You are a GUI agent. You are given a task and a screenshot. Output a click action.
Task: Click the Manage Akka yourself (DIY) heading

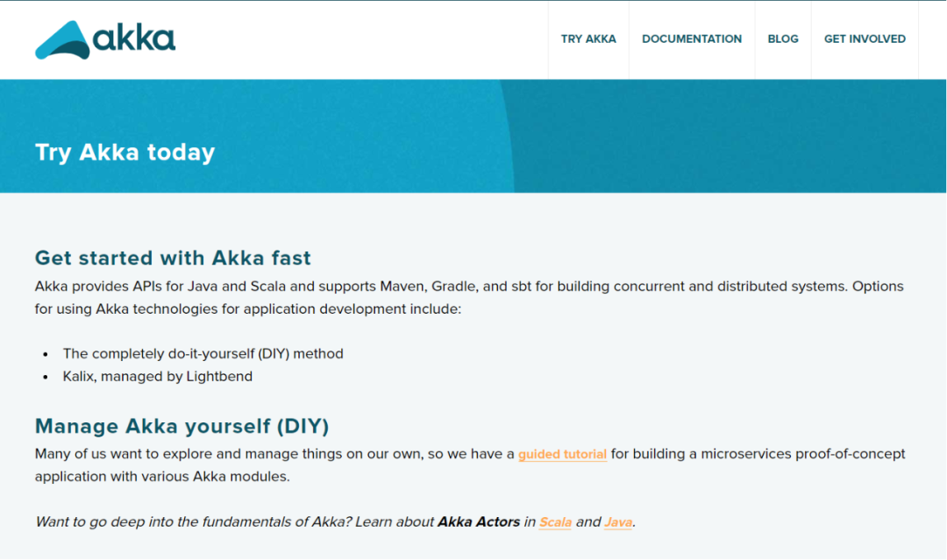click(182, 426)
